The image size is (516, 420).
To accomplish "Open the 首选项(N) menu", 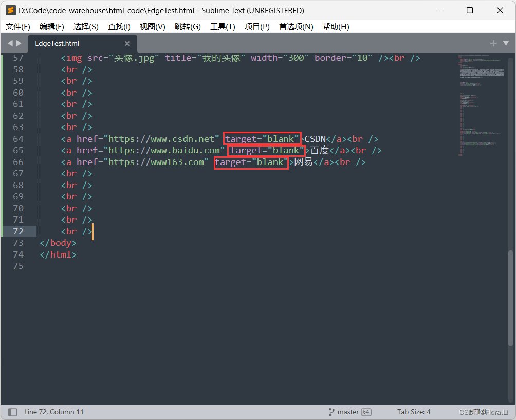I will [x=296, y=26].
